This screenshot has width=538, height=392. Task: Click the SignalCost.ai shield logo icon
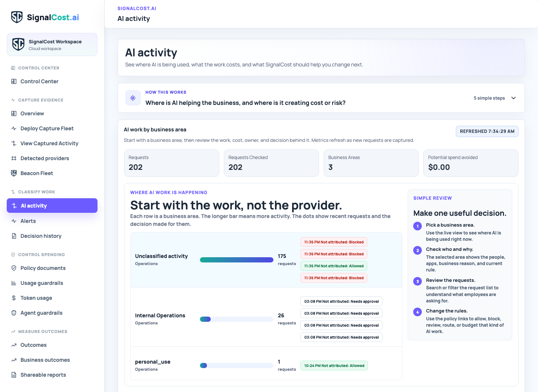pos(17,17)
